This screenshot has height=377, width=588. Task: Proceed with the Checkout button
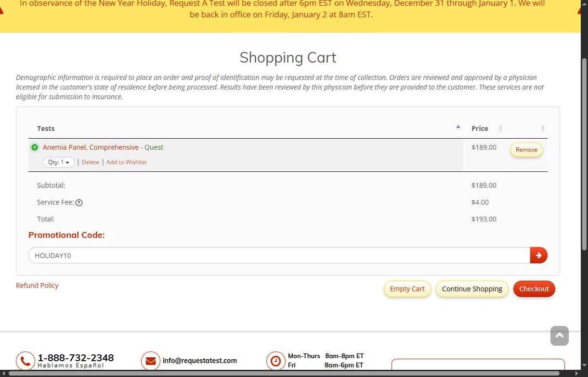coord(534,289)
